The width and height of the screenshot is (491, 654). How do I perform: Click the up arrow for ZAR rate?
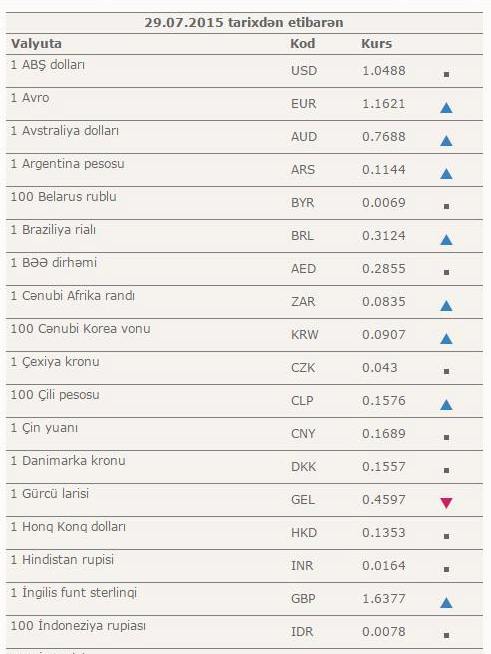point(446,306)
